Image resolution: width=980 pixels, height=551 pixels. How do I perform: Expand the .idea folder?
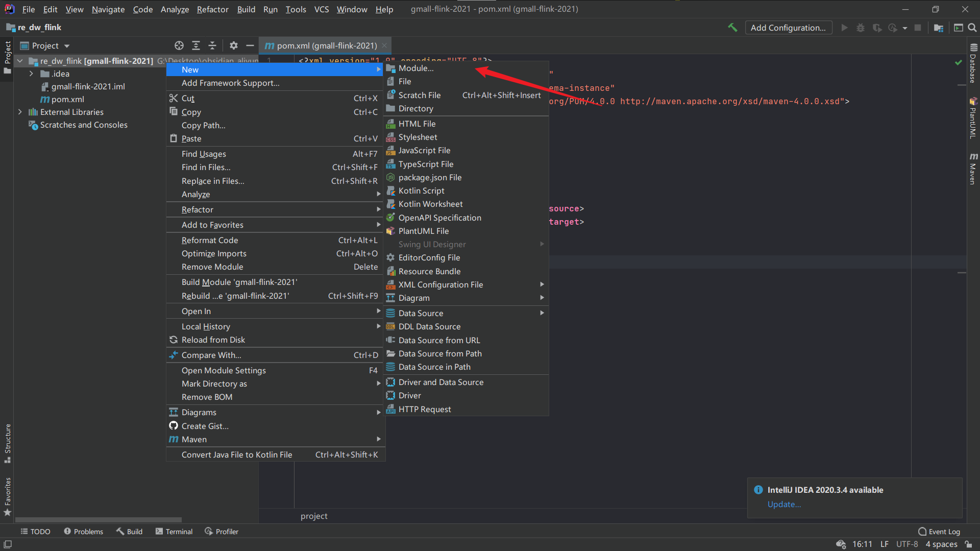32,74
